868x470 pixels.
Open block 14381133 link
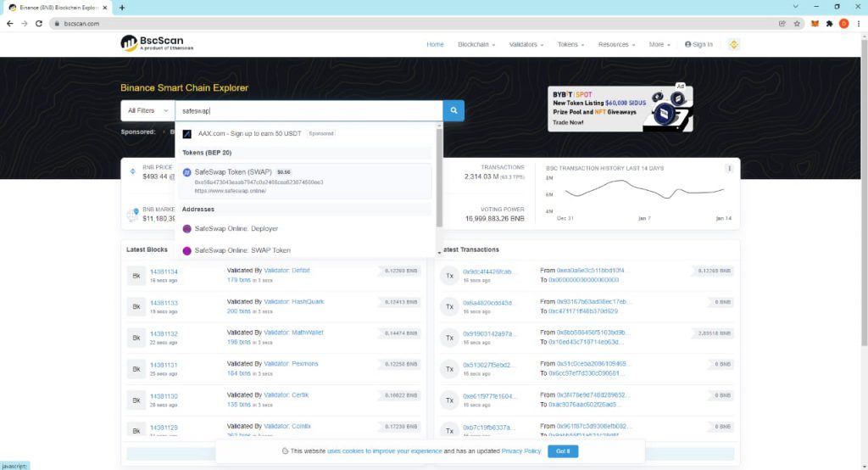click(164, 303)
